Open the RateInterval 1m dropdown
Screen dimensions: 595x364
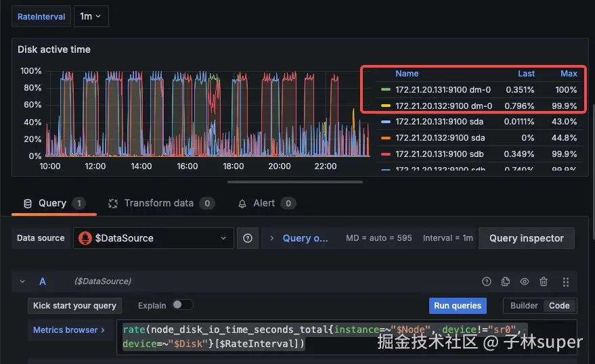pos(91,16)
